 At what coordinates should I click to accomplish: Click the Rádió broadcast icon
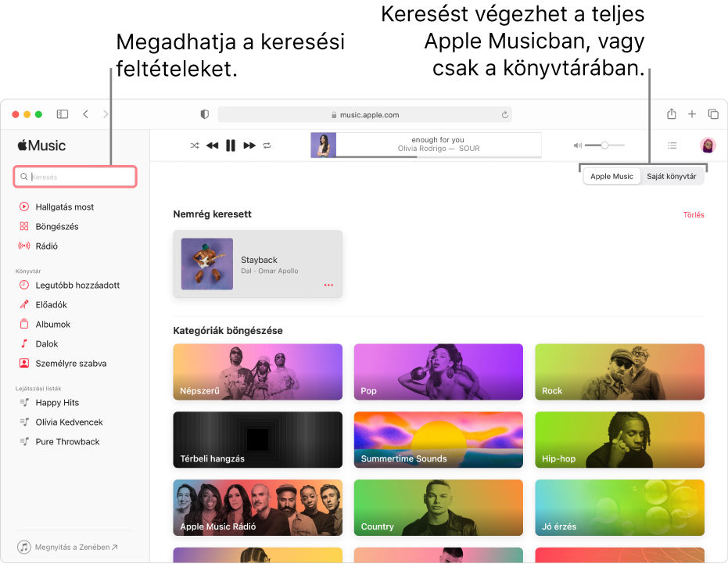tap(24, 246)
